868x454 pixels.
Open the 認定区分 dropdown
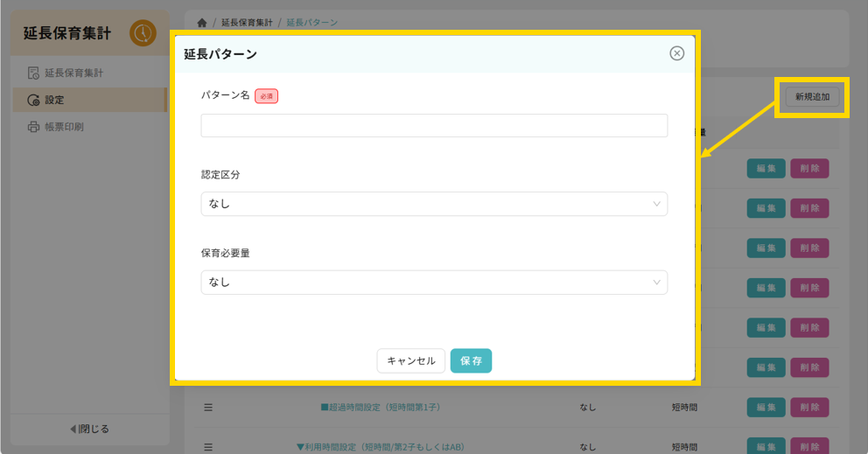point(433,204)
